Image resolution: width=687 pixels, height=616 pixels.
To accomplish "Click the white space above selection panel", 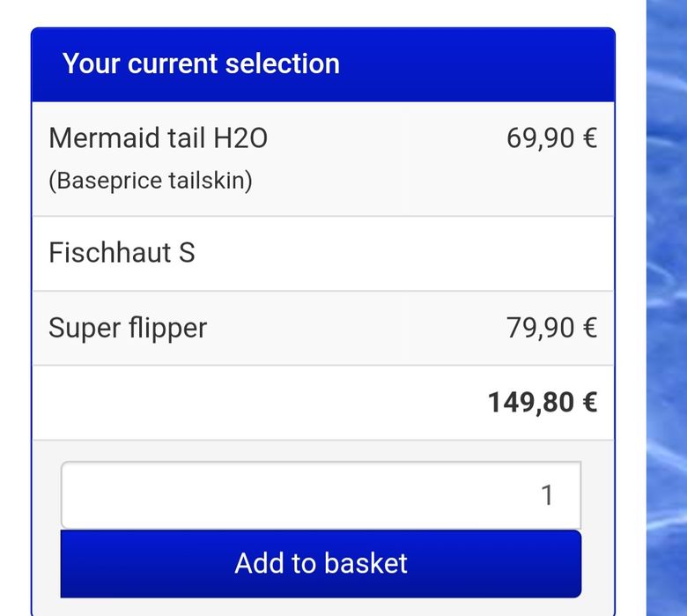I will [322, 12].
